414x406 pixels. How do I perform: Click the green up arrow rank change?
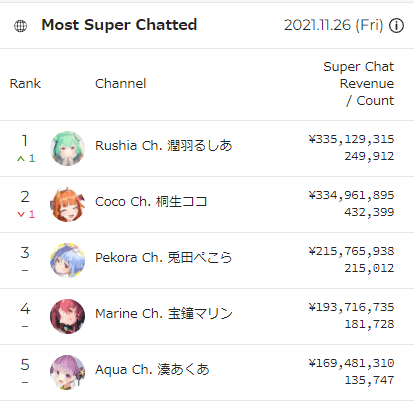(26, 158)
